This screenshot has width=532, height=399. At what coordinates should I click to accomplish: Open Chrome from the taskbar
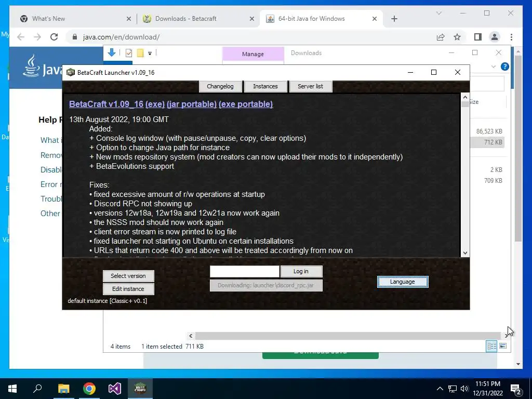click(x=89, y=389)
